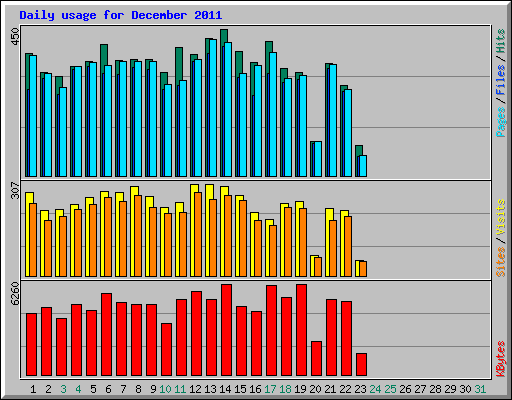Viewport: 512px width, 400px height.
Task: Select the orange sites bar for day 1
Action: tap(33, 240)
